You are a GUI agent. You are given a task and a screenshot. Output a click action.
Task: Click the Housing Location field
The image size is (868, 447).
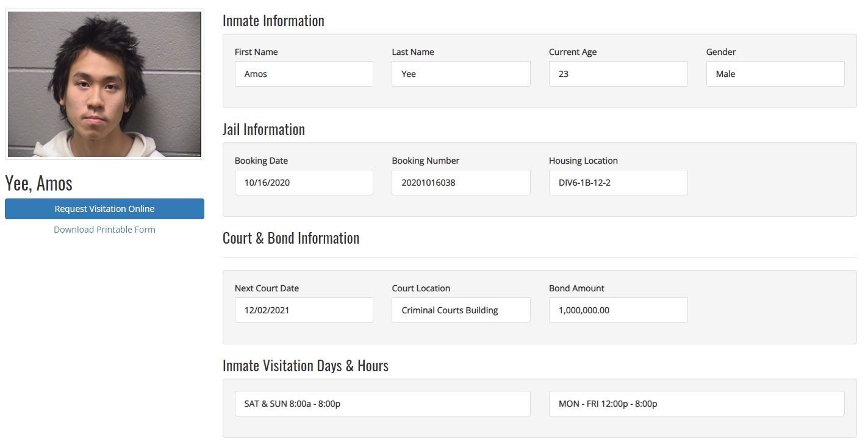click(618, 183)
